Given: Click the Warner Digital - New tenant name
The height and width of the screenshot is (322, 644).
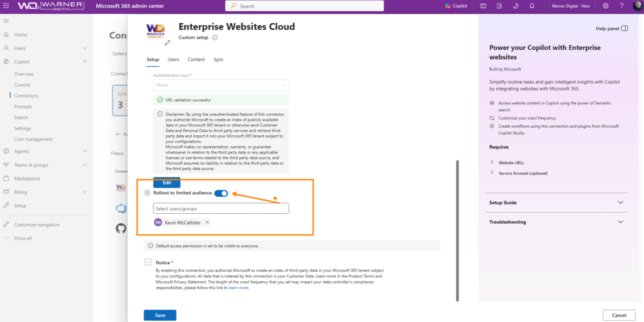Looking at the screenshot, I should point(572,6).
